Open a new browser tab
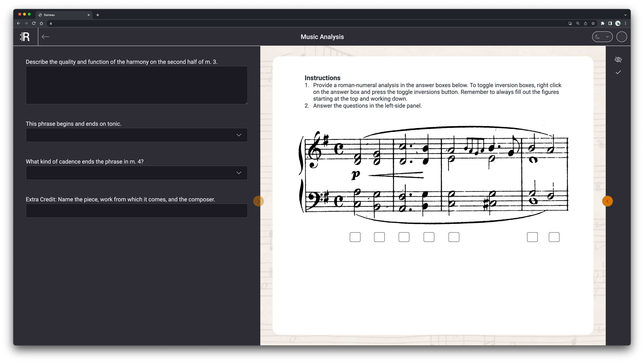The image size is (644, 363). coord(98,15)
